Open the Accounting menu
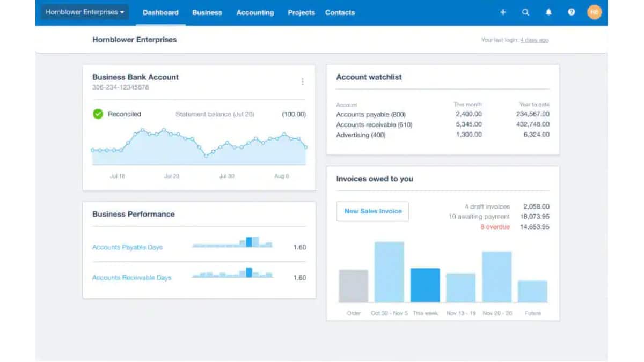The height and width of the screenshot is (362, 644). tap(255, 12)
